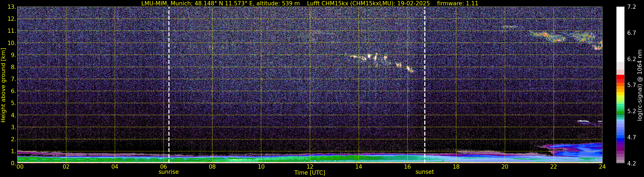Select the 'LMU-MIM, Munich' station title text

(x=167, y=3)
